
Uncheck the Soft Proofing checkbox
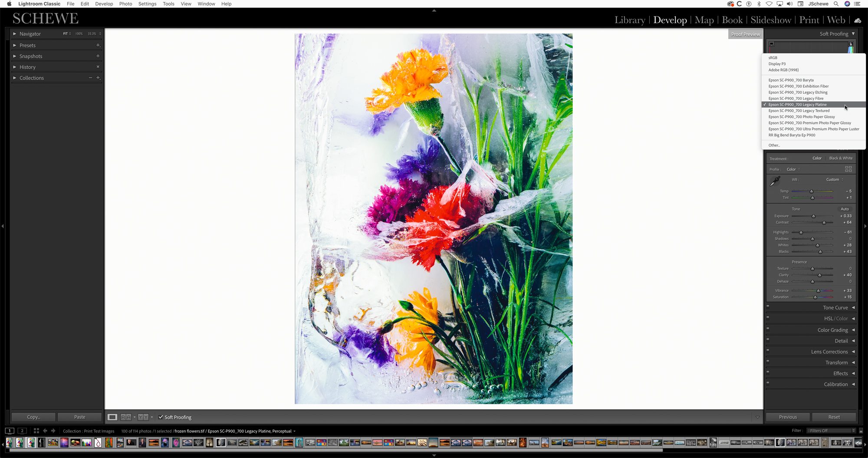coord(161,417)
